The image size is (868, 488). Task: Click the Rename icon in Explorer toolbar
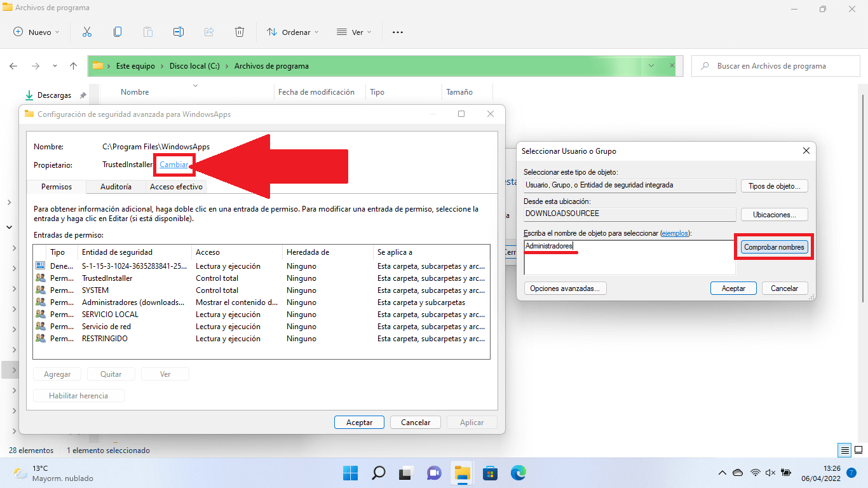pyautogui.click(x=179, y=32)
